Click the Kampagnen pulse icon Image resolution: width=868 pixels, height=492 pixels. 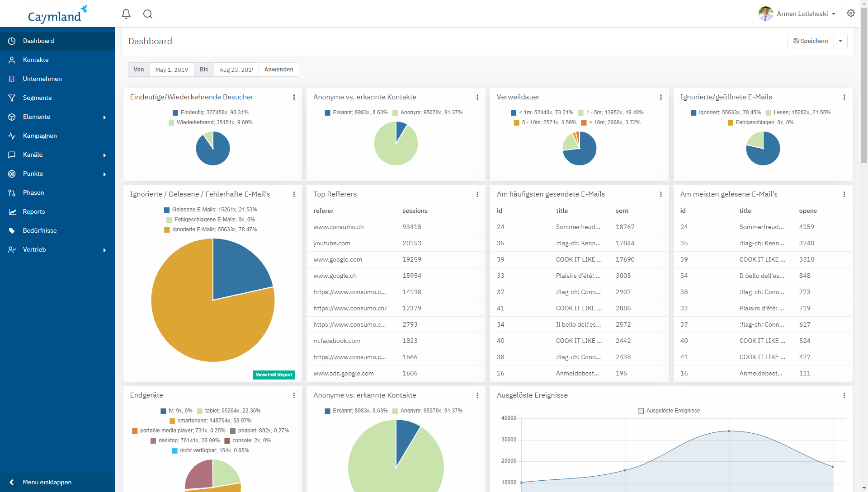(12, 136)
